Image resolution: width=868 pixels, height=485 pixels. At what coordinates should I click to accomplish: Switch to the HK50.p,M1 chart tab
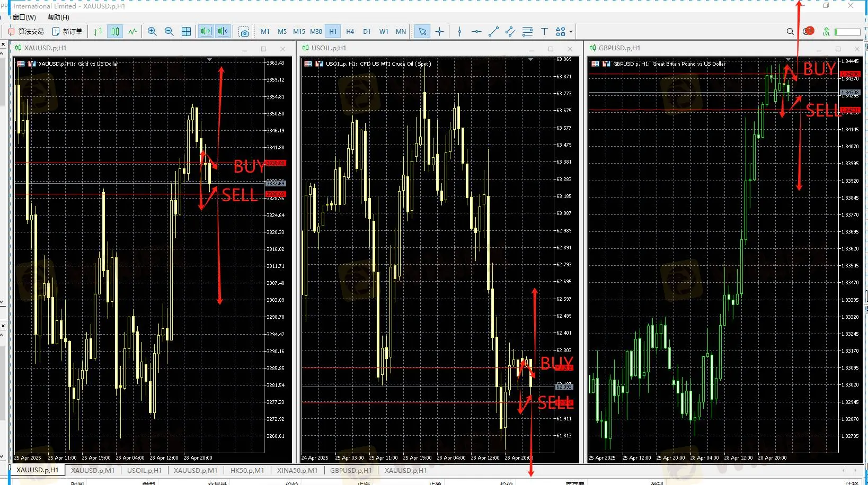coord(247,470)
